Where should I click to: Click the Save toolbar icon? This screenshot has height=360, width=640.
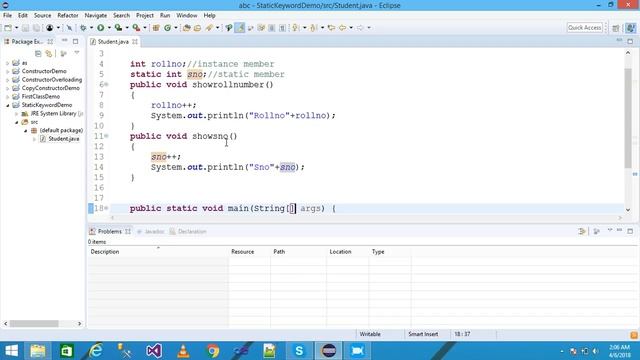click(25, 28)
